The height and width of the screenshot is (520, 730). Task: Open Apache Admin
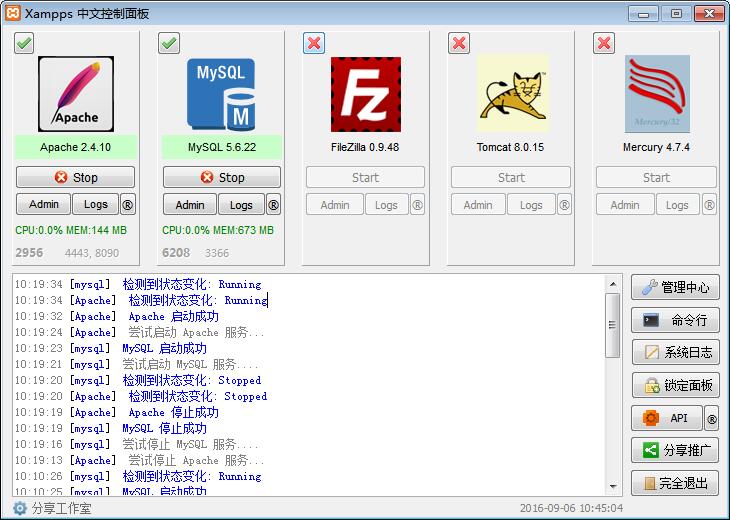43,204
